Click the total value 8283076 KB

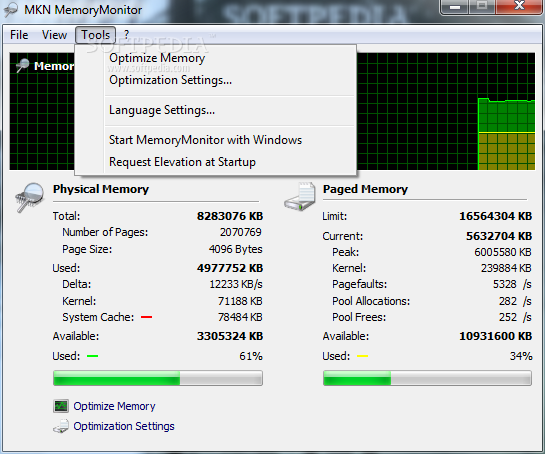click(230, 216)
